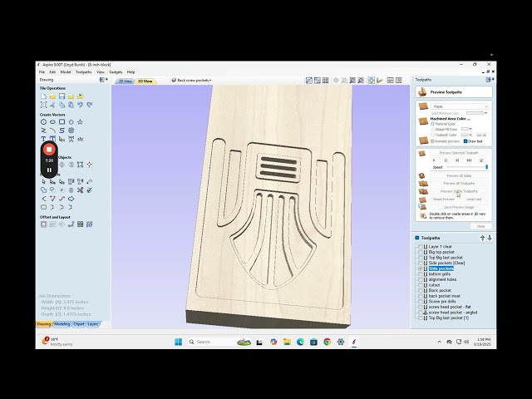Toggle the snap grid toolbar icon
The image size is (532, 399).
click(325, 81)
